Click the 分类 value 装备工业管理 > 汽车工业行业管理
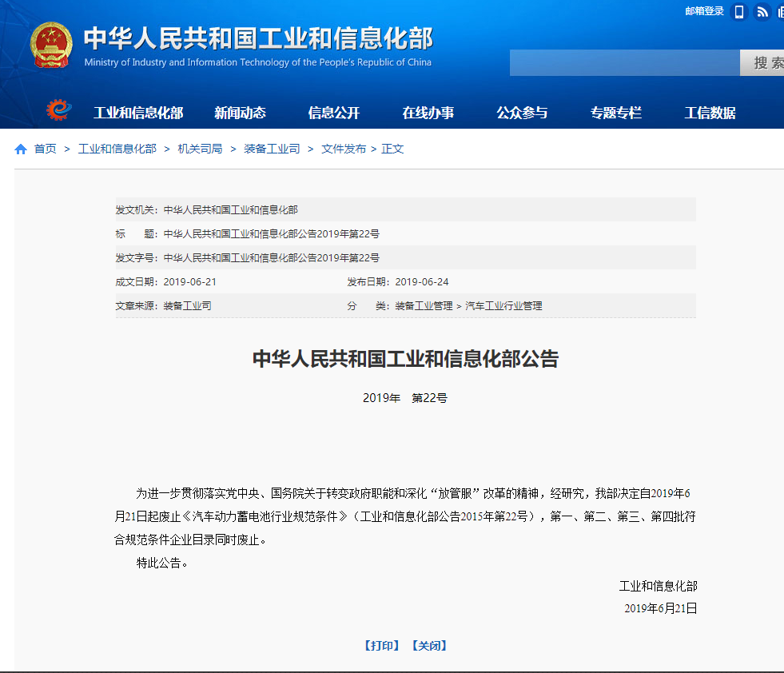 (468, 306)
